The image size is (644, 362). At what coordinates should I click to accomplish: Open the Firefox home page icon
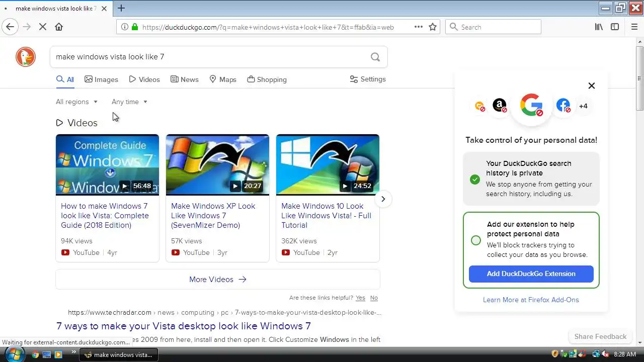pyautogui.click(x=59, y=27)
